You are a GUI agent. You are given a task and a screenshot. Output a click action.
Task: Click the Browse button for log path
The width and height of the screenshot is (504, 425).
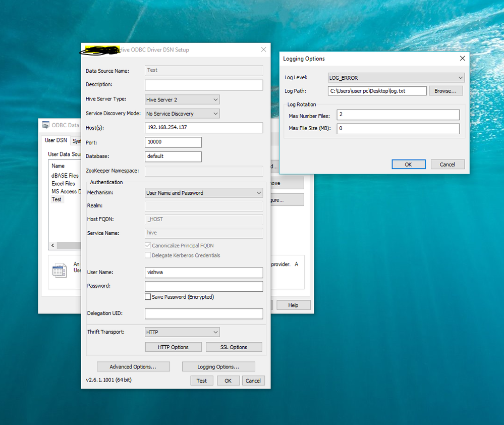point(446,91)
